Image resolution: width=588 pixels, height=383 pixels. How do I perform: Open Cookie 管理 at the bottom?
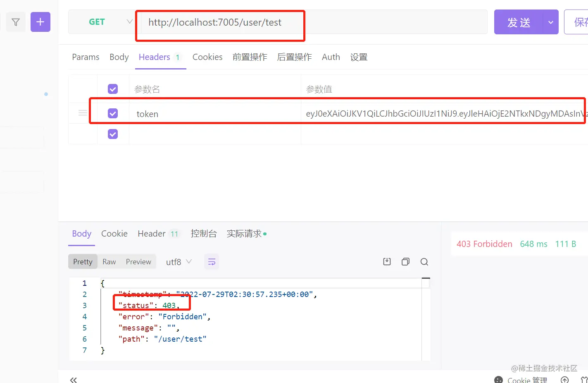(521, 380)
